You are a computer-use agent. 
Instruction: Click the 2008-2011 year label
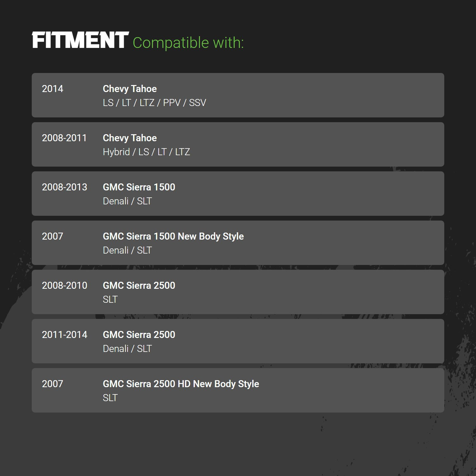[64, 138]
